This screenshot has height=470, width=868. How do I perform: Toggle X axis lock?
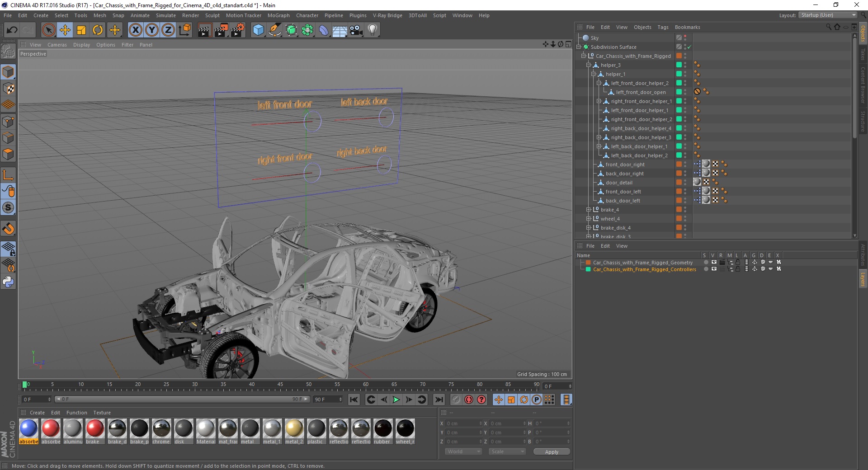135,30
